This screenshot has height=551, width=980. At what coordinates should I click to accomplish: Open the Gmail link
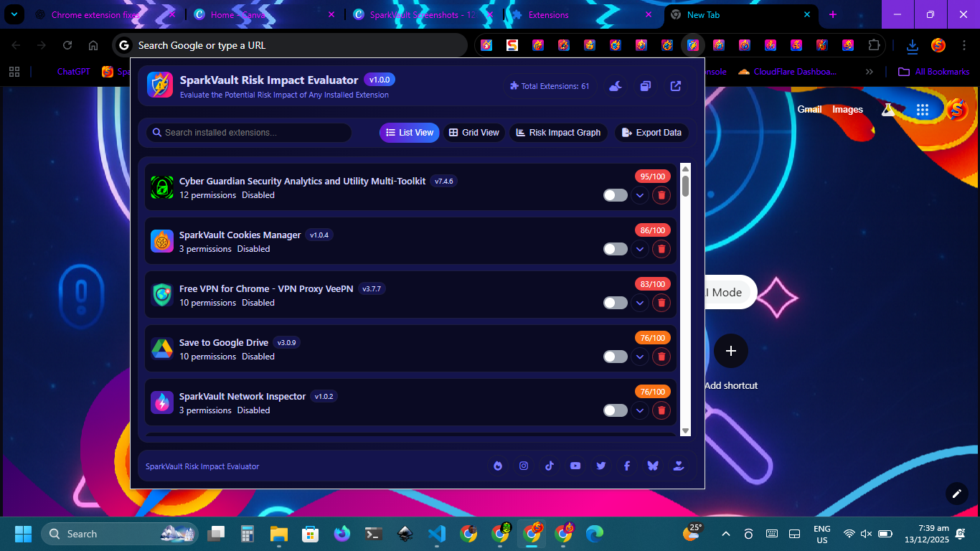809,110
